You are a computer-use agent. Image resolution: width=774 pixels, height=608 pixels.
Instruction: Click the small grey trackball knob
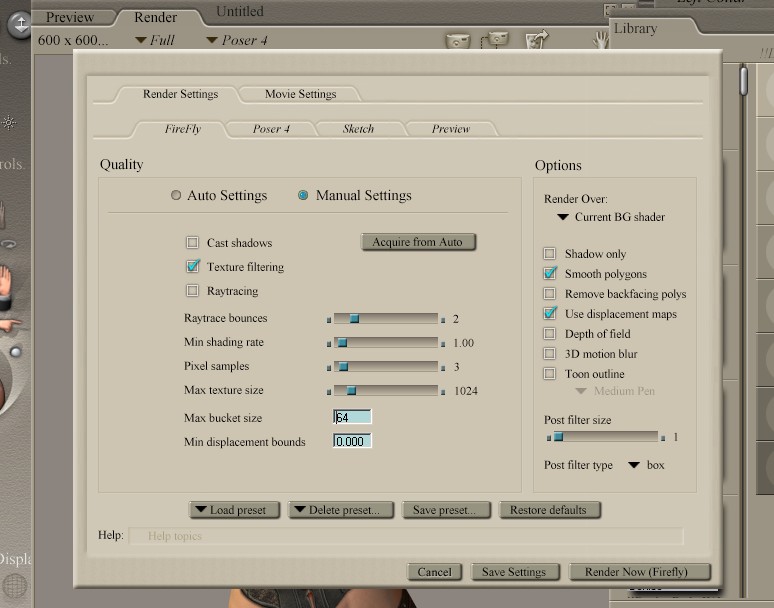coord(16,351)
